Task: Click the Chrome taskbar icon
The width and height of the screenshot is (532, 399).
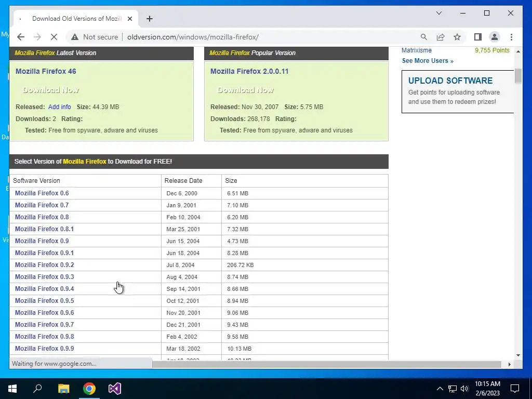Action: pyautogui.click(x=89, y=389)
